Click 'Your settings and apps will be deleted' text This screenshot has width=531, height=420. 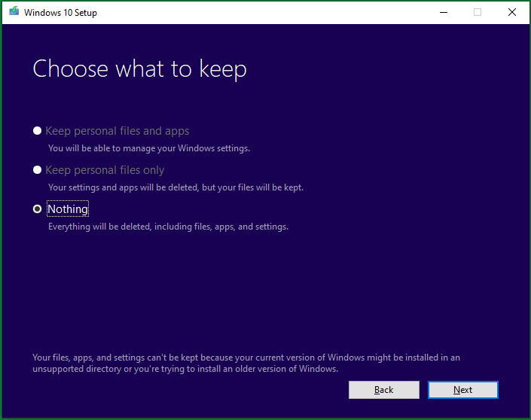[175, 187]
